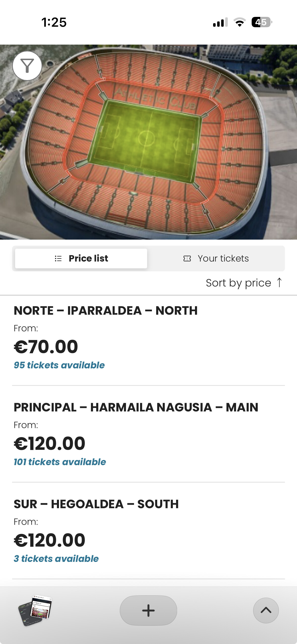Open the seat filter funnel icon
Viewport: 297px width, 644px height.
click(x=27, y=66)
